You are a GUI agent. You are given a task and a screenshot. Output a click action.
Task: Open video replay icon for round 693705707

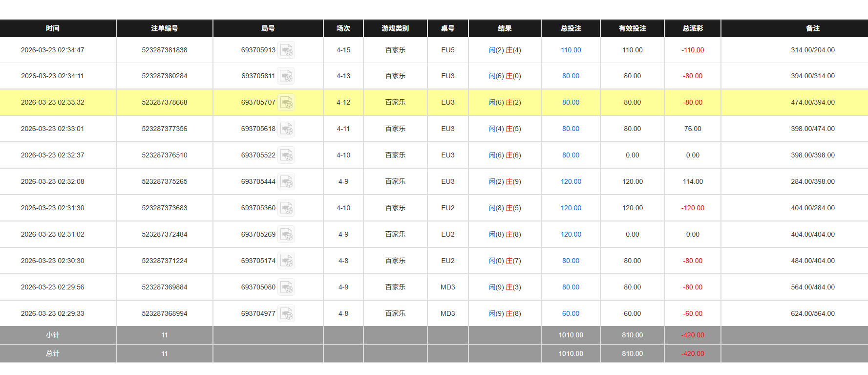click(x=286, y=102)
